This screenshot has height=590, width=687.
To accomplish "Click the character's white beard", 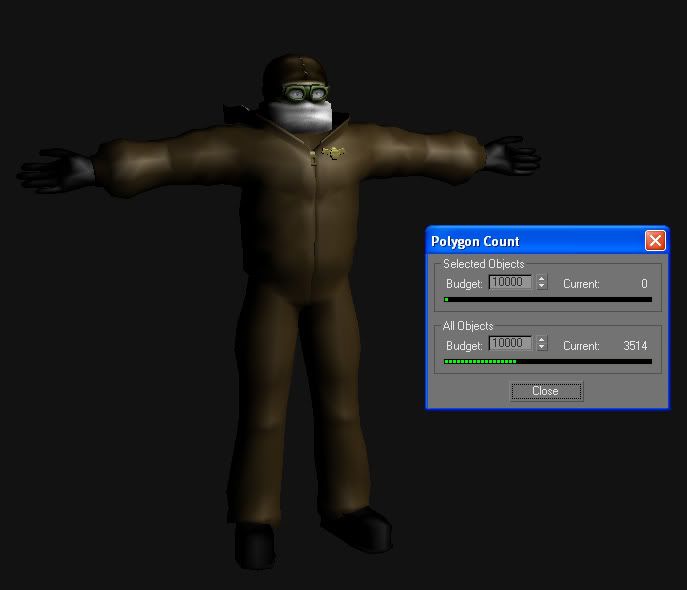I will click(308, 116).
